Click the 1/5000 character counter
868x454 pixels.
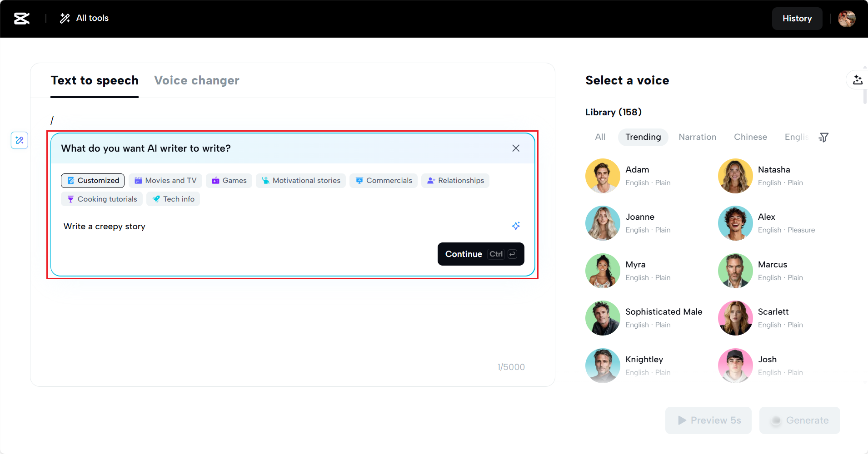coord(511,367)
